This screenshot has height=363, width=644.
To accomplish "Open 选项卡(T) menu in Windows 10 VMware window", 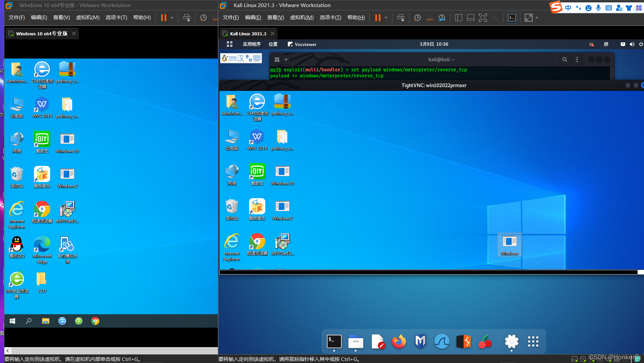I will 116,17.
